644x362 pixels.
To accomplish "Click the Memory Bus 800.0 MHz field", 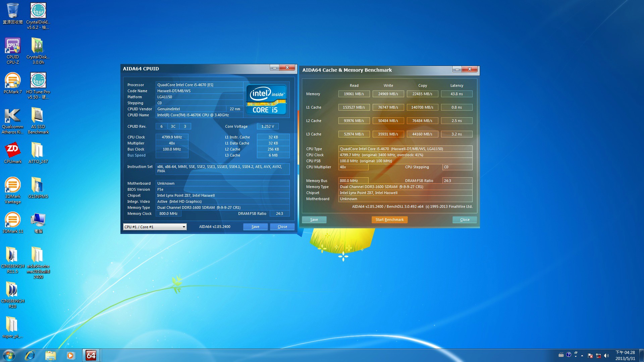I will click(353, 181).
